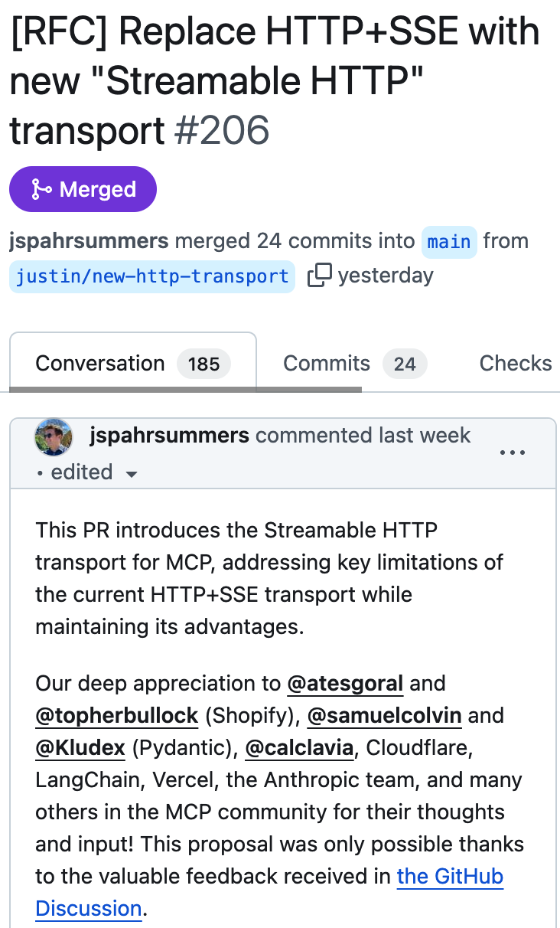Copy the head branch name

(319, 276)
